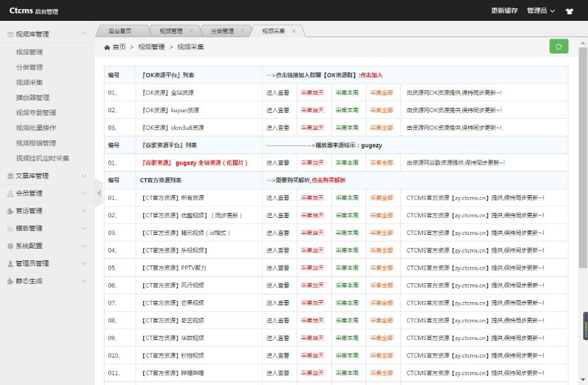Click 采集当天 for 华数视频 row
Screen dimensions: 588x385
tap(312, 338)
